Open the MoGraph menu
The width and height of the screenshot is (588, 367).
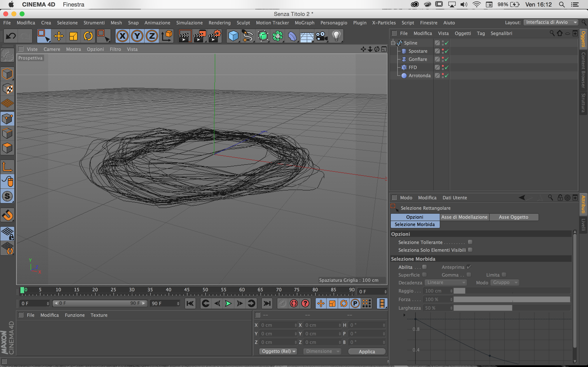304,23
